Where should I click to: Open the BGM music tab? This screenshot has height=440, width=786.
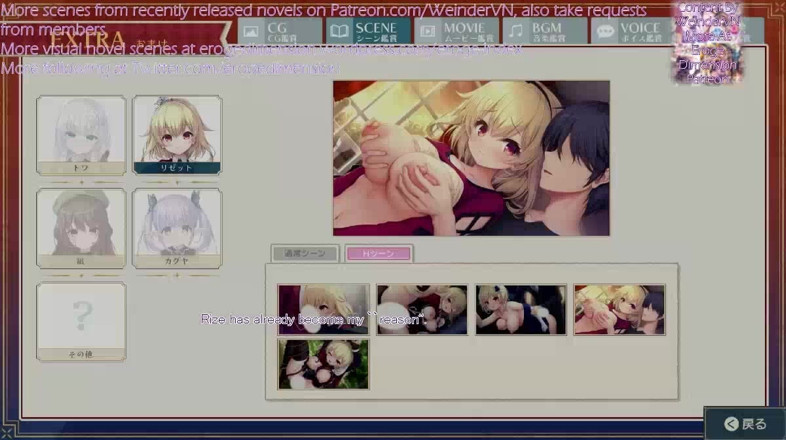tap(545, 31)
